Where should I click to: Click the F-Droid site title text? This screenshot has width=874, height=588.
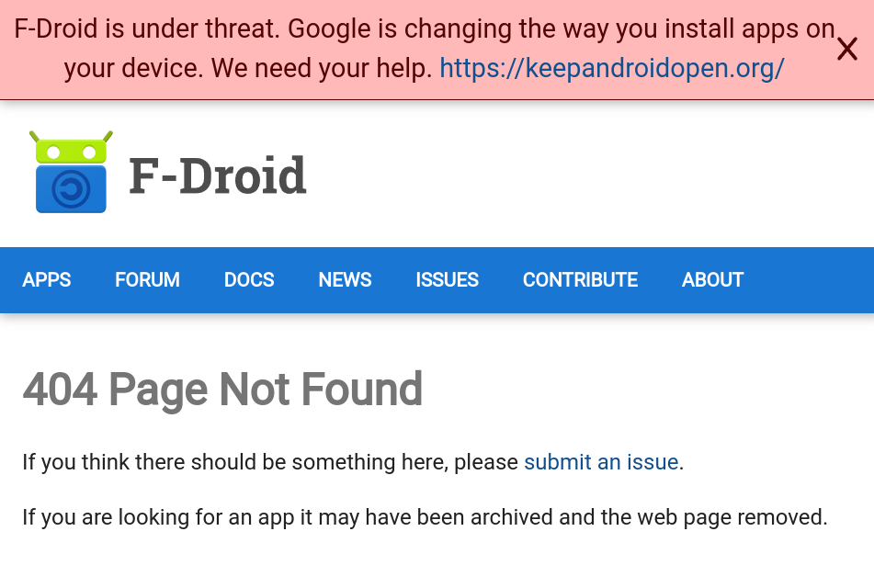point(217,175)
